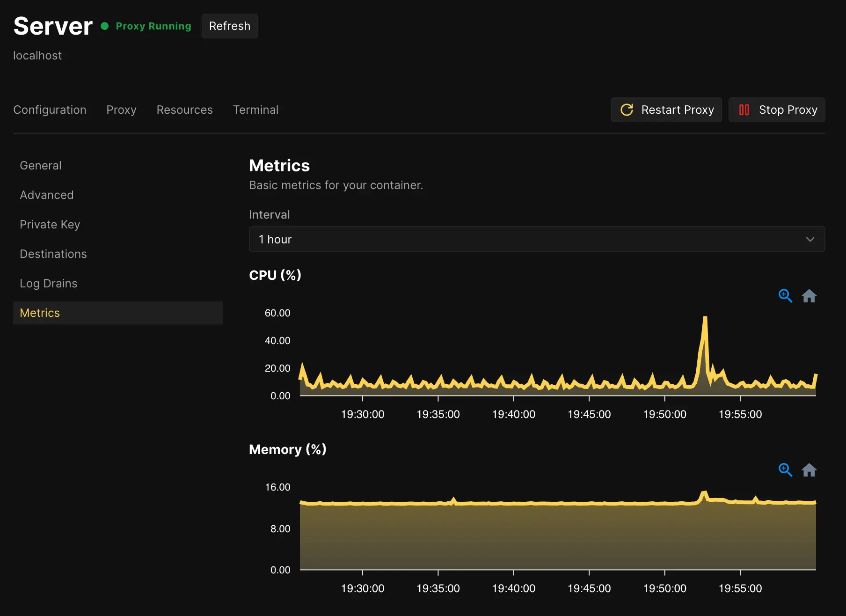Switch to the Configuration tab

[x=50, y=110]
